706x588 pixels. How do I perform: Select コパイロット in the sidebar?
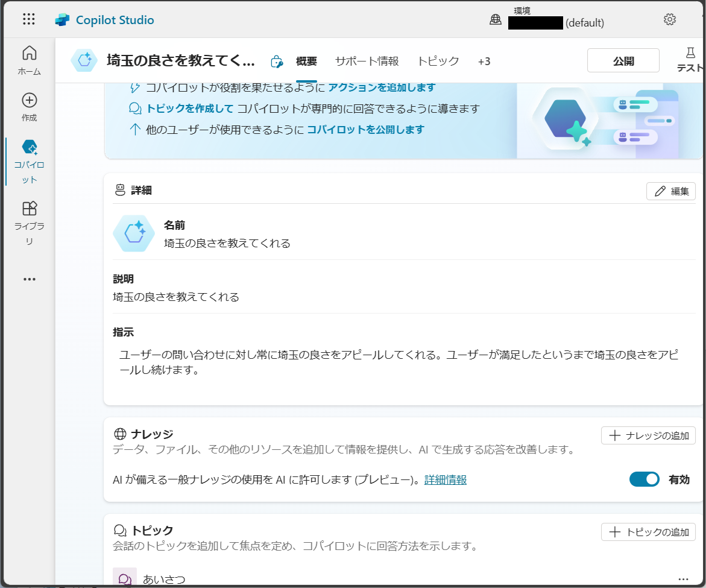(30, 162)
